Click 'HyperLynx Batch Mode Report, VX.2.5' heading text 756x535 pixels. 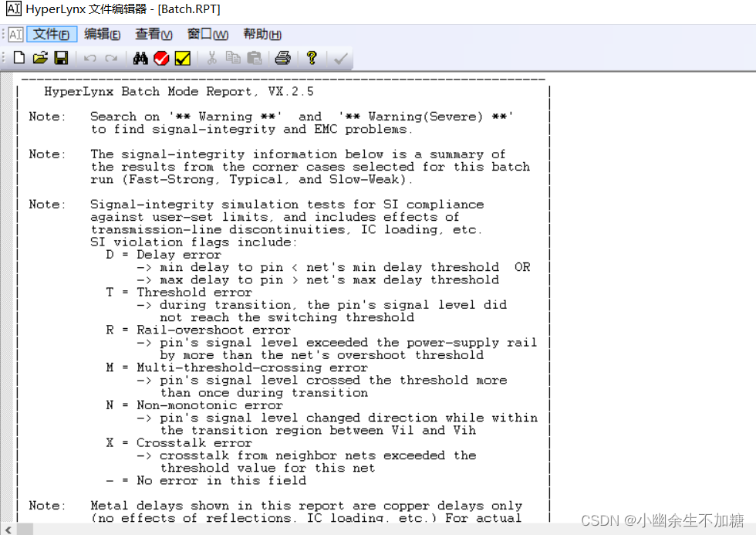(179, 92)
